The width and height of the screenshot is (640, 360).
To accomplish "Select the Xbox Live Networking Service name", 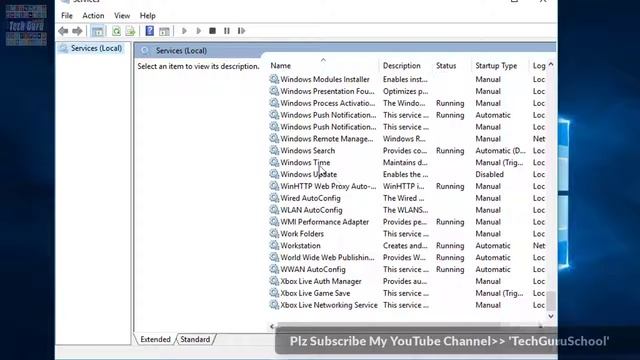I will click(x=329, y=305).
